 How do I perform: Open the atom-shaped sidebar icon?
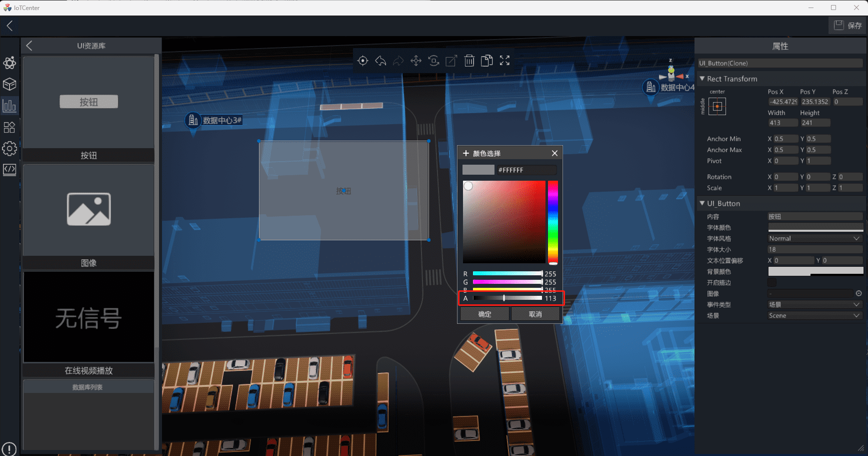coord(9,63)
